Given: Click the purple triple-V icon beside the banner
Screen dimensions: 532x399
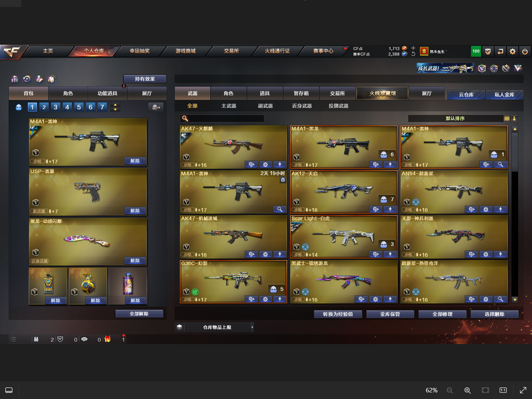Looking at the screenshot, I should [x=518, y=68].
